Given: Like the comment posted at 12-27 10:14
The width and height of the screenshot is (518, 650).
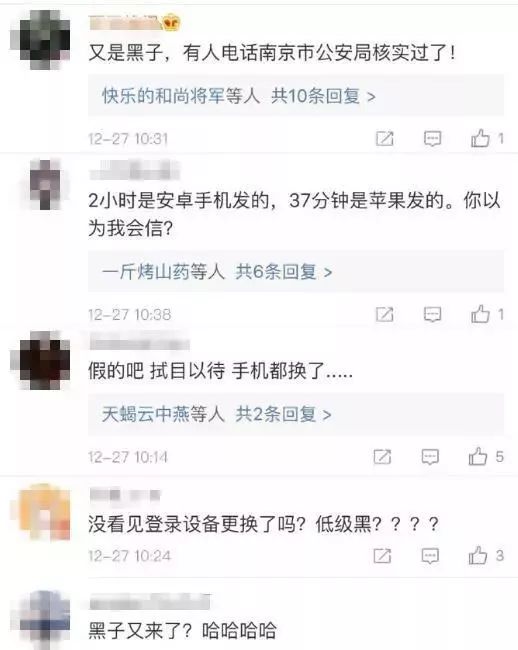Looking at the screenshot, I should click(478, 456).
